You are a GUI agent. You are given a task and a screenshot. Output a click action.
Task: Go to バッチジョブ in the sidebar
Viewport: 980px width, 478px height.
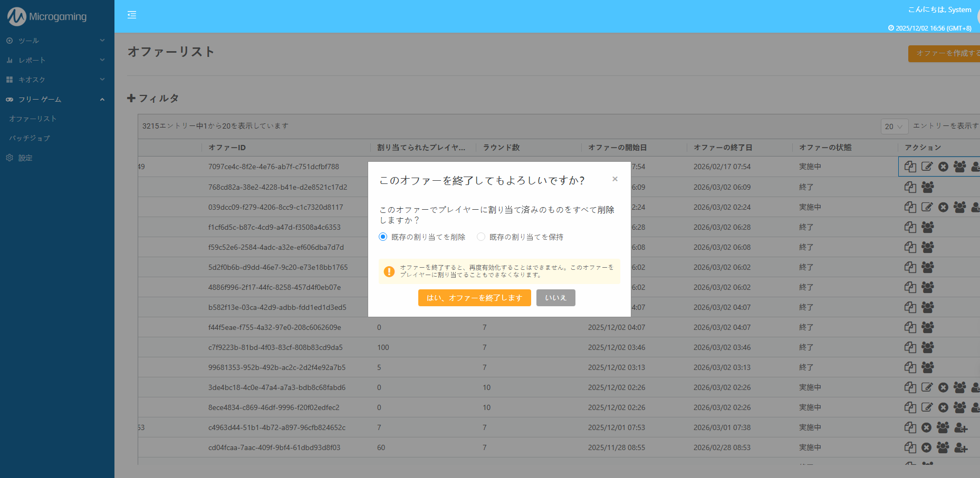point(29,138)
